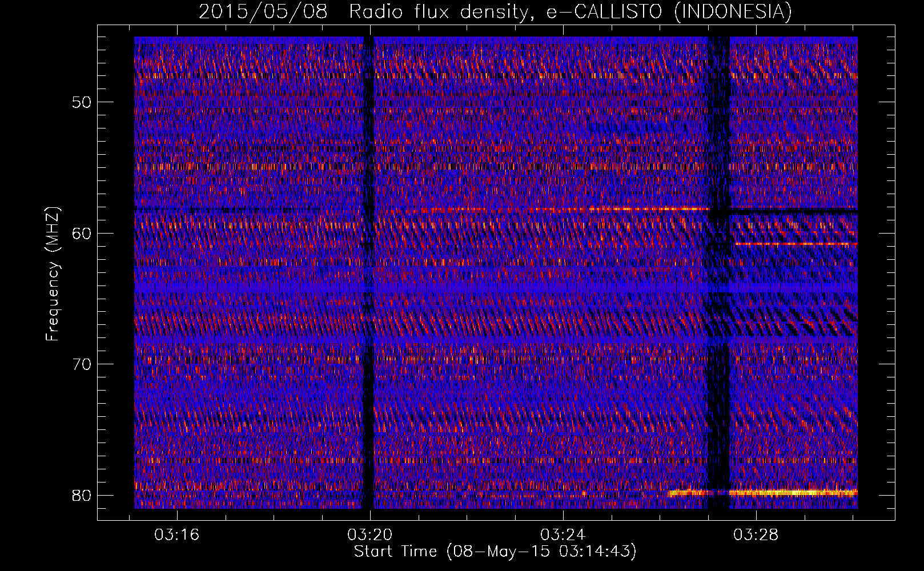Click the 03:24 time tick label
Screen dimensions: 924x571
coord(563,535)
